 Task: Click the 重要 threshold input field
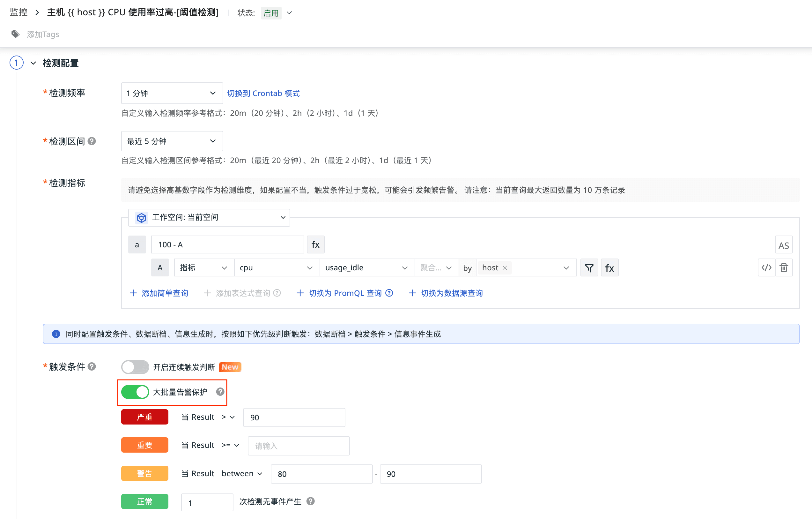click(x=299, y=446)
